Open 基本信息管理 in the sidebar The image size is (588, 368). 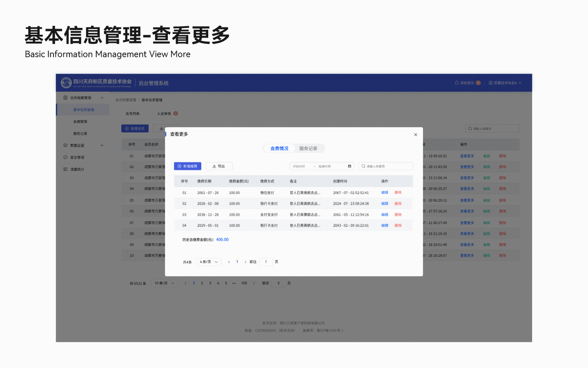point(83,110)
